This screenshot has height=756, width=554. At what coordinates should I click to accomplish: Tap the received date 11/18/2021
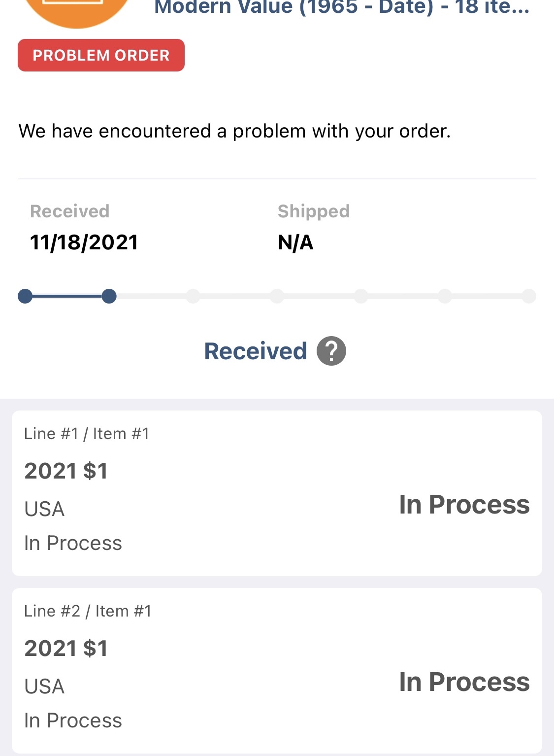84,242
